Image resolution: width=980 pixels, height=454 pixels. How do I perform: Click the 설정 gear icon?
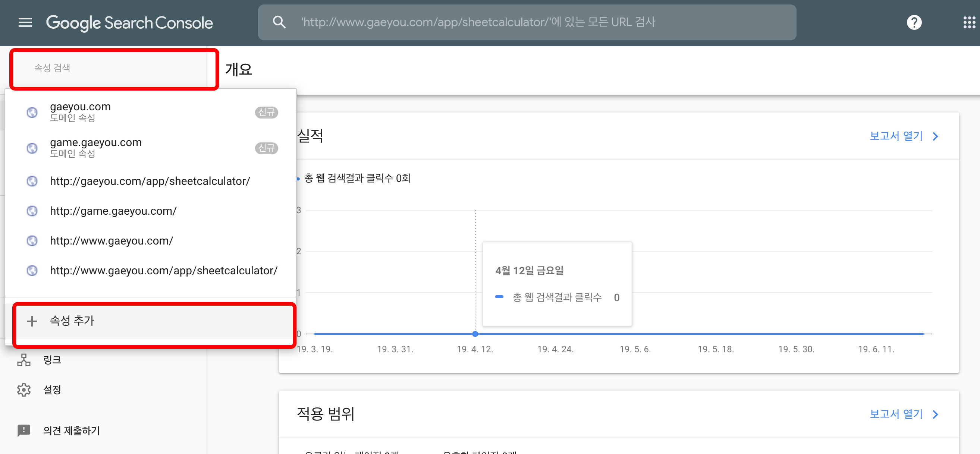(24, 390)
